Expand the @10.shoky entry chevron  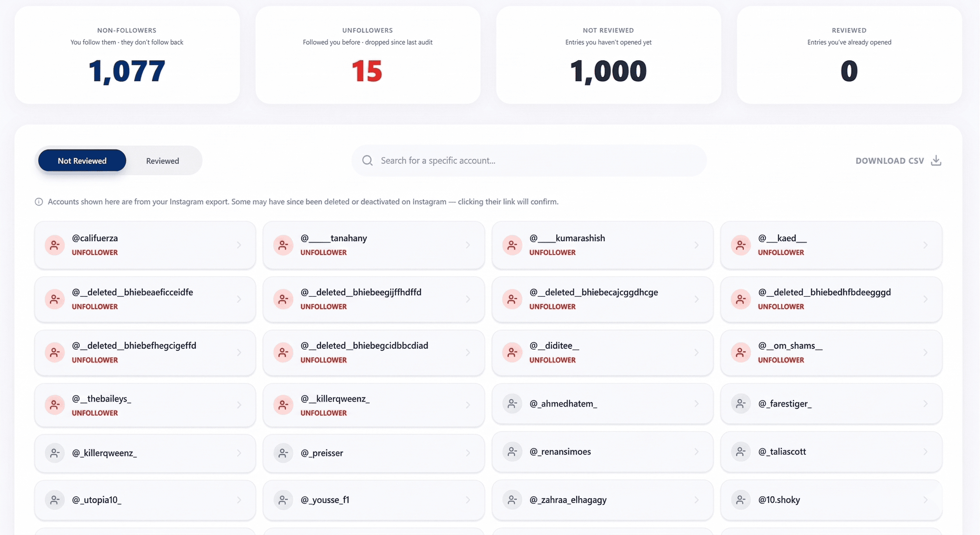[926, 499]
